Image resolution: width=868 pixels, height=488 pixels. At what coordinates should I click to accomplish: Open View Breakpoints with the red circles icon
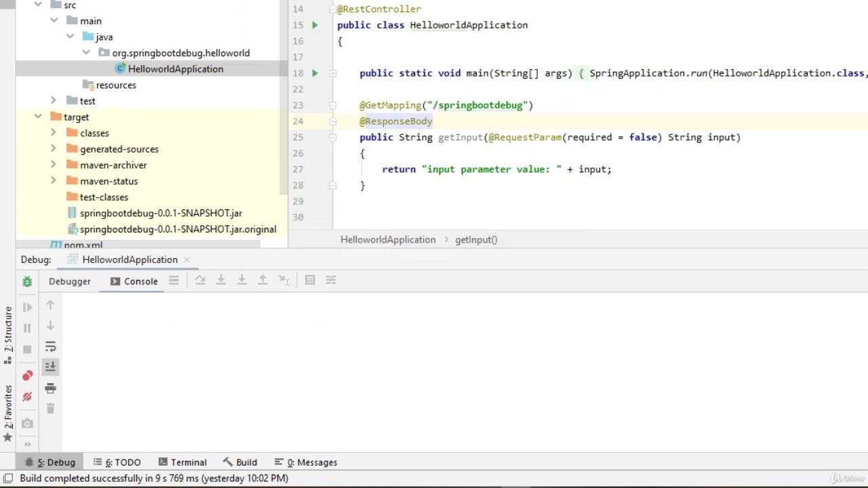(x=27, y=376)
